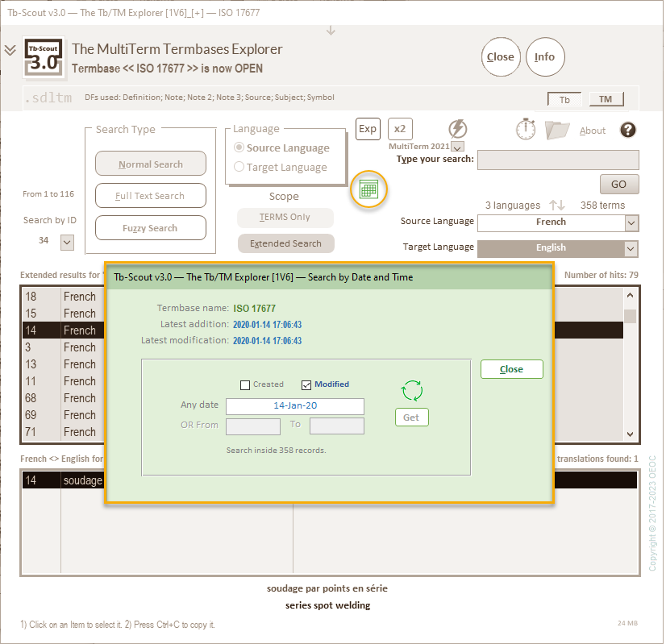Uncheck the Modified checkbox
Image resolution: width=666 pixels, height=644 pixels.
click(x=306, y=384)
